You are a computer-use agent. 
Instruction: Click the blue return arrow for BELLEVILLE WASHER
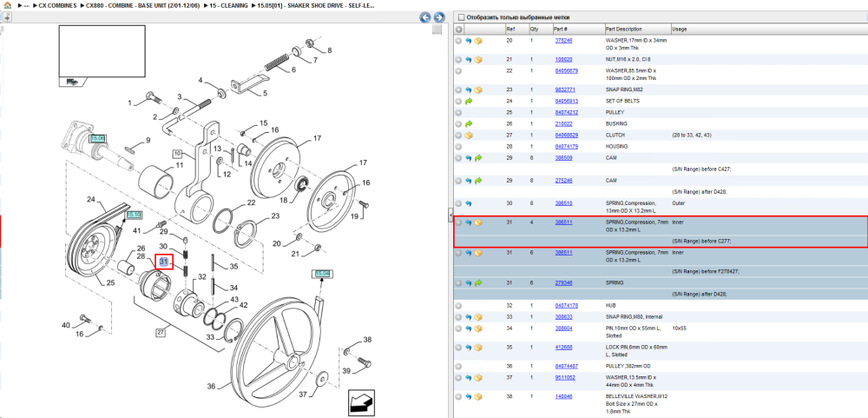click(x=469, y=397)
